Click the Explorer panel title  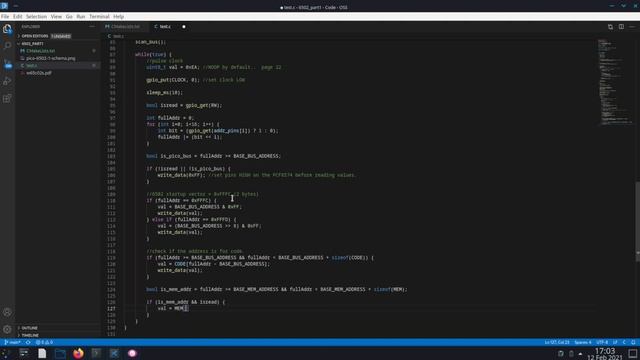pyautogui.click(x=31, y=27)
